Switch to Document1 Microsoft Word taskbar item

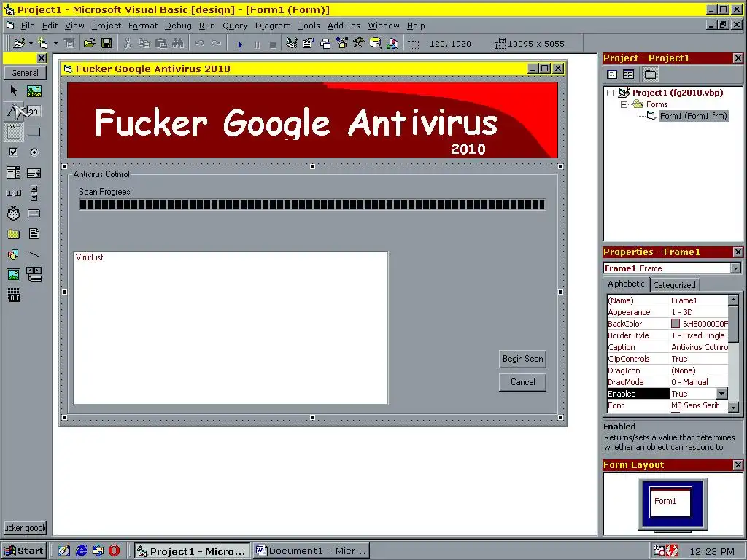(312, 551)
